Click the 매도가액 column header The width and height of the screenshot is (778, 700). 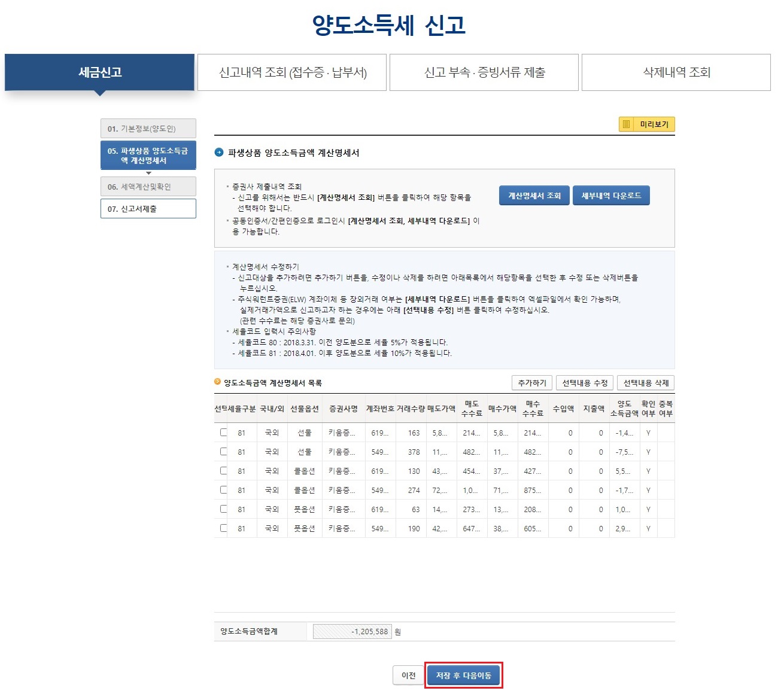pos(441,409)
